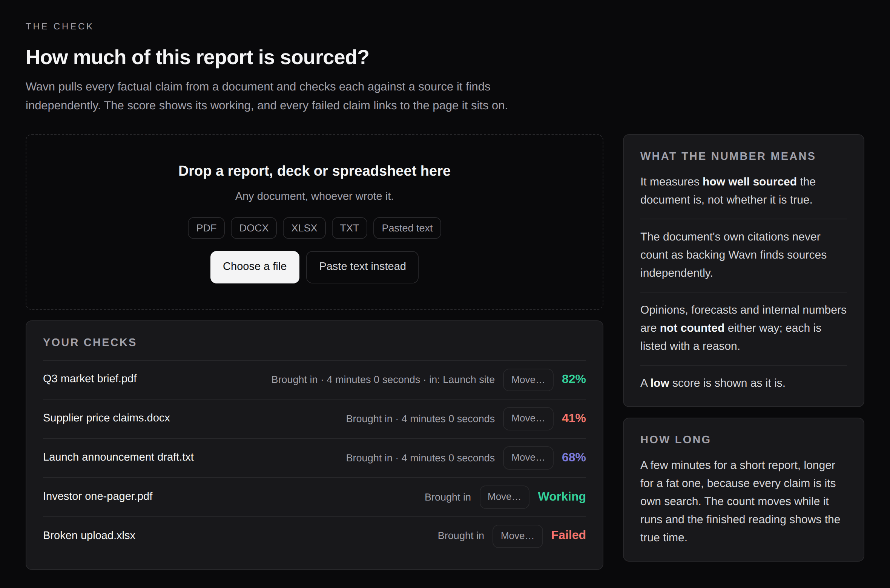Click 'Any document, whoever wrote it.' text
The height and width of the screenshot is (588, 890).
pyautogui.click(x=314, y=196)
